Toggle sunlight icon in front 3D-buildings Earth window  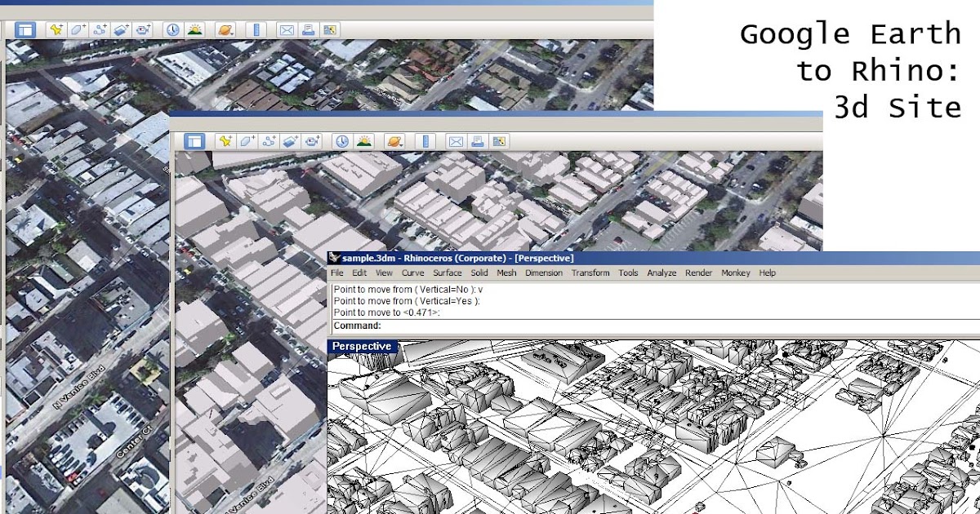(363, 141)
